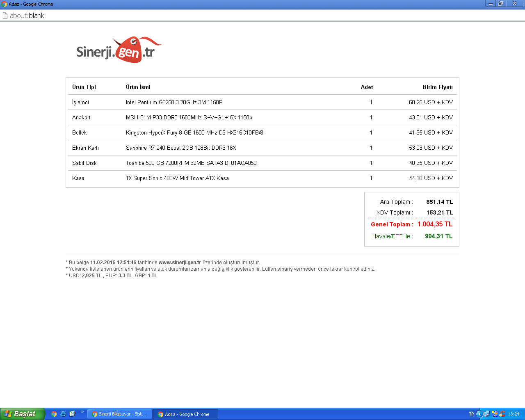This screenshot has width=525, height=420.
Task: Click the third quick launch icon
Action: [72, 414]
